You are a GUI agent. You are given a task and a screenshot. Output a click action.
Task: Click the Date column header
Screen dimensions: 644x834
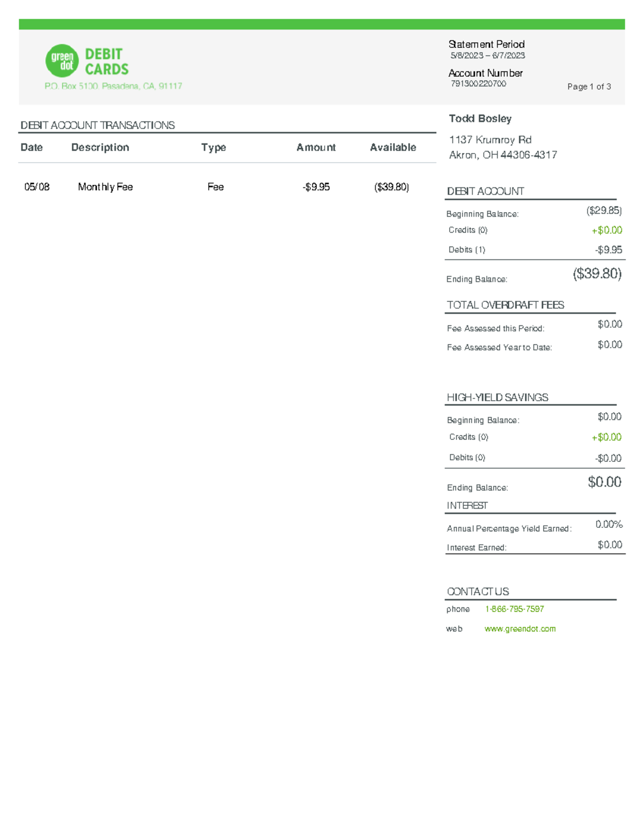(32, 147)
